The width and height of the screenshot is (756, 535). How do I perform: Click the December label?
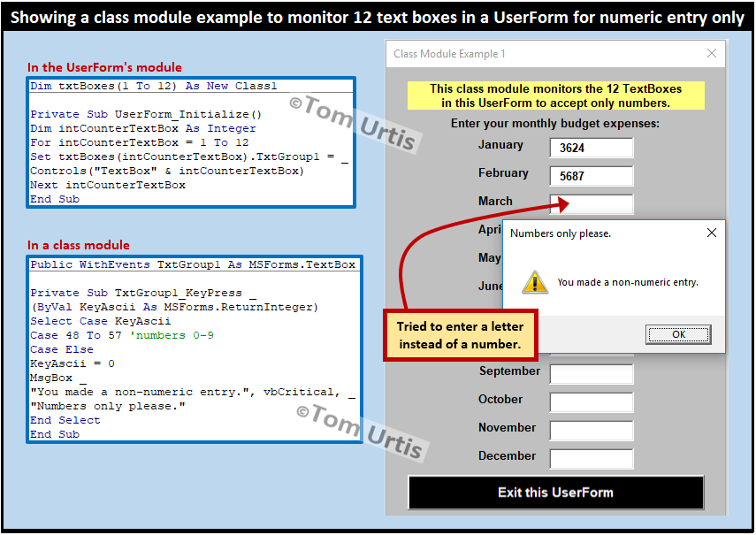pyautogui.click(x=507, y=456)
